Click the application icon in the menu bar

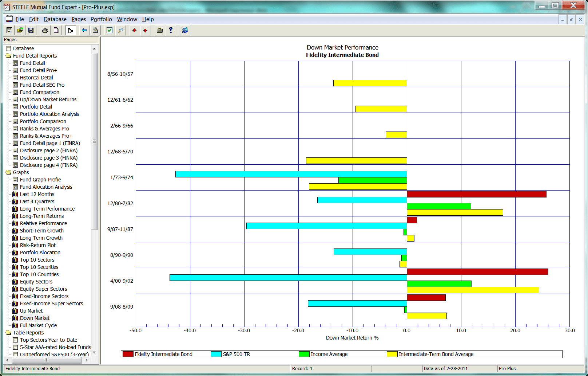click(x=9, y=19)
